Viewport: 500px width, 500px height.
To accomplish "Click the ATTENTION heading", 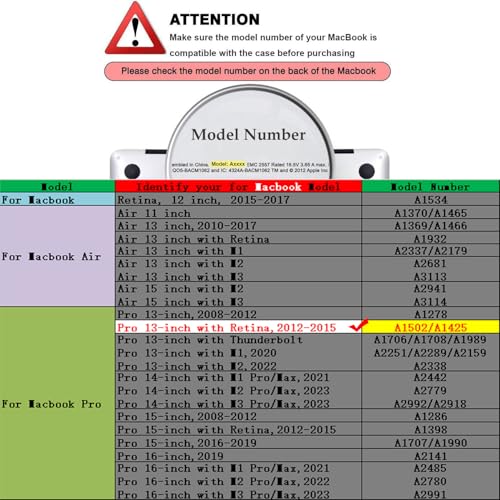I will pos(215,19).
